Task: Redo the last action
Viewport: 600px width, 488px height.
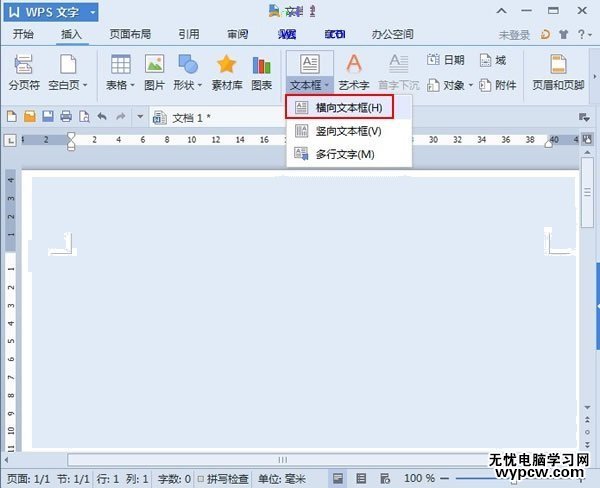Action: [x=121, y=116]
